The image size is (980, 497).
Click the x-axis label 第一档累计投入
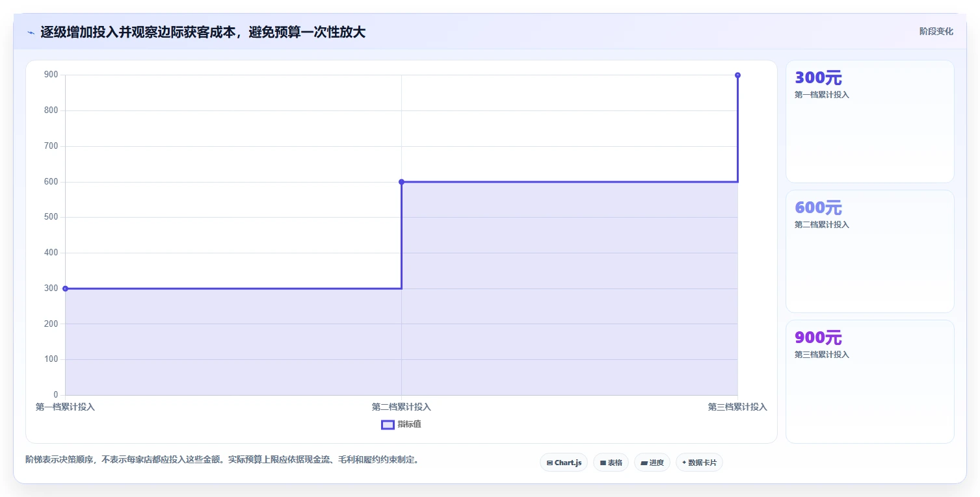[65, 407]
